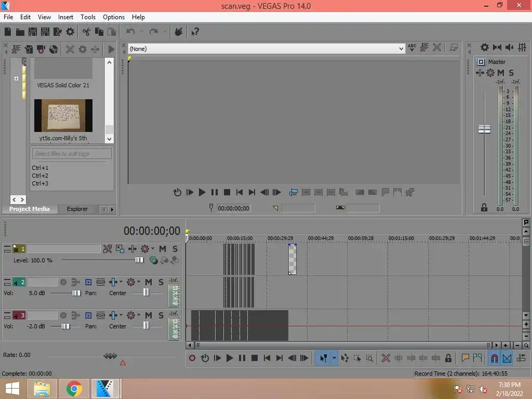This screenshot has height=399, width=532.
Task: Copy selection from main toolbar
Action: [x=99, y=32]
